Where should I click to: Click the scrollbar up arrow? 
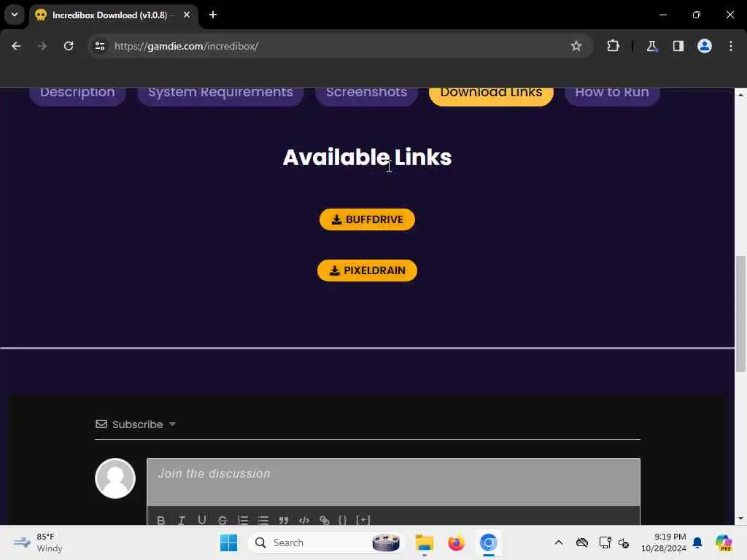740,95
